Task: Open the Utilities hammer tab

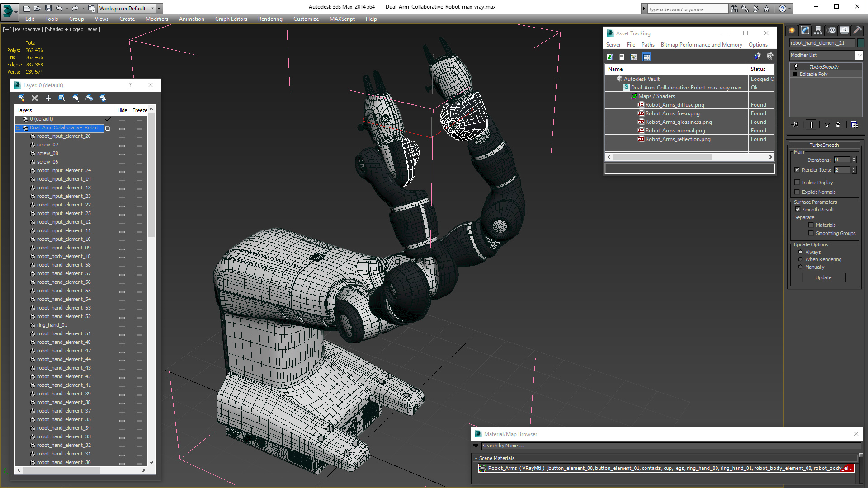Action: (857, 30)
